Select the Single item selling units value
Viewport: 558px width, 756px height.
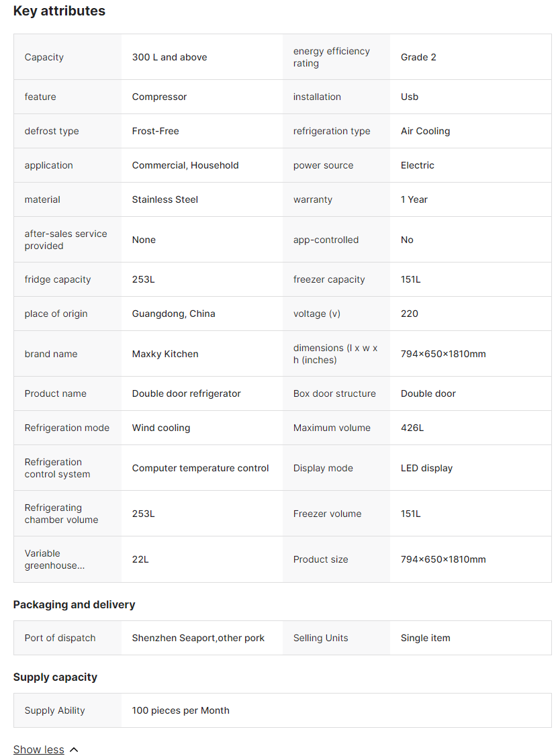(x=425, y=638)
